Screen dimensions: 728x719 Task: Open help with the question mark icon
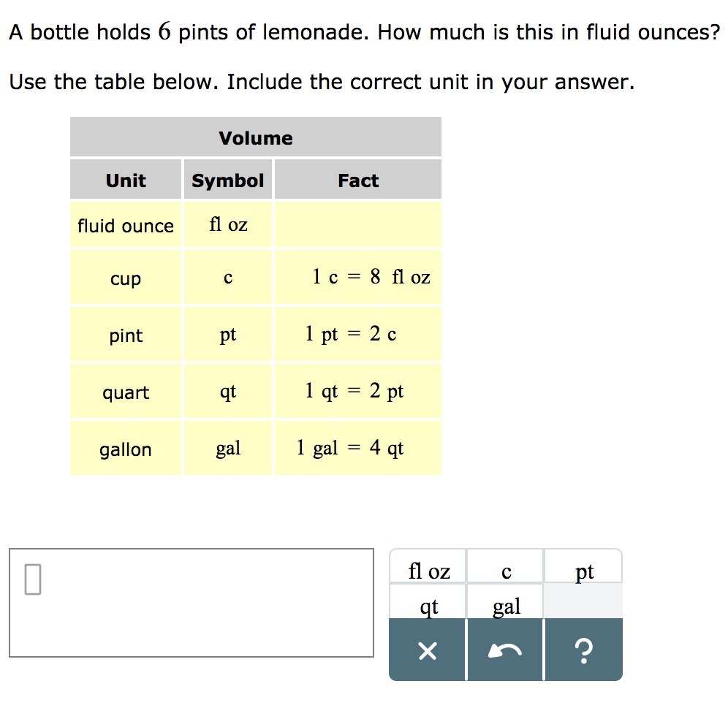[583, 650]
